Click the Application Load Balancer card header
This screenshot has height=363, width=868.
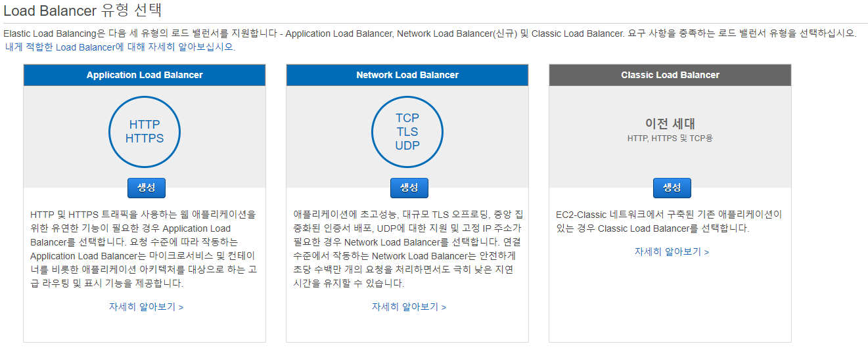click(x=145, y=75)
